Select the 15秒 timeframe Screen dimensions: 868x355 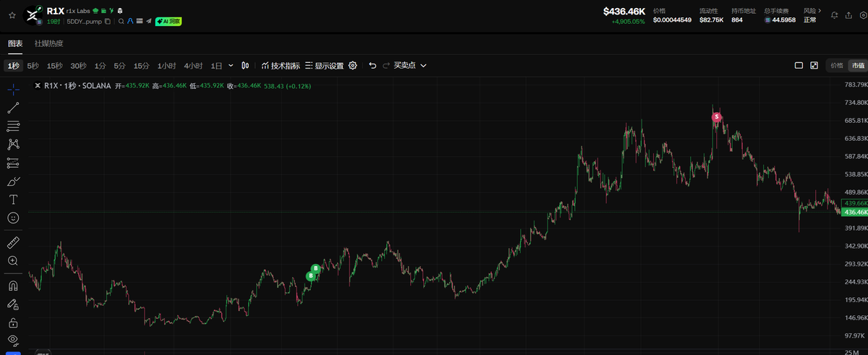pyautogui.click(x=55, y=66)
